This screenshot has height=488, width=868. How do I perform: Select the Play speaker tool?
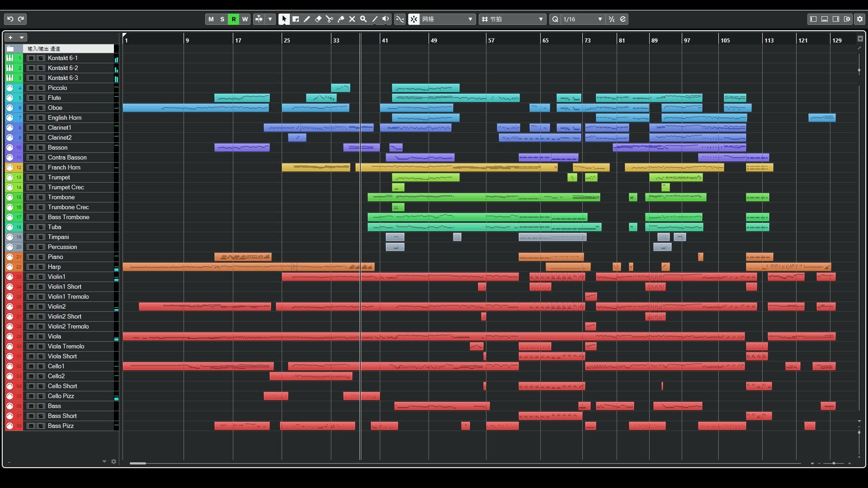click(x=386, y=19)
